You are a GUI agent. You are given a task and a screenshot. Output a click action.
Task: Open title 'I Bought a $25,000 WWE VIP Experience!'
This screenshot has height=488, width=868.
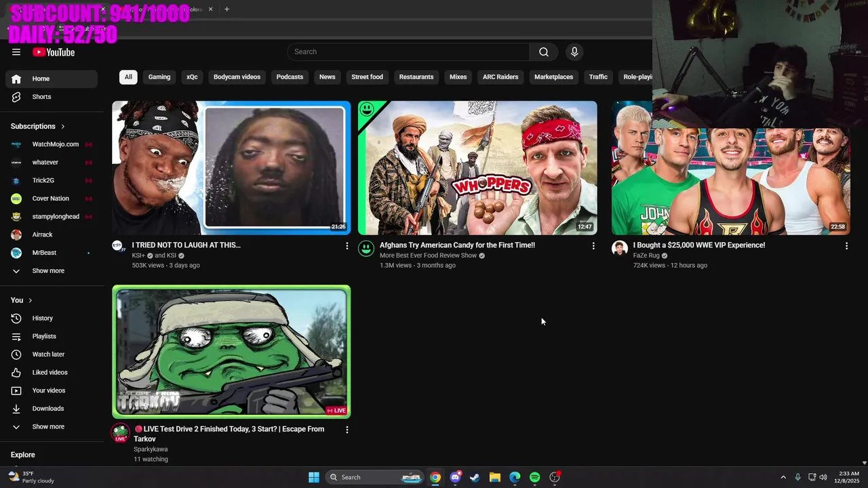click(699, 245)
